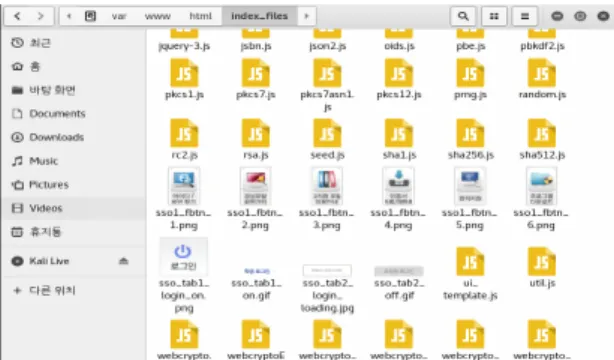Show later path segments with right chevron
614x360 pixels.
click(x=307, y=16)
